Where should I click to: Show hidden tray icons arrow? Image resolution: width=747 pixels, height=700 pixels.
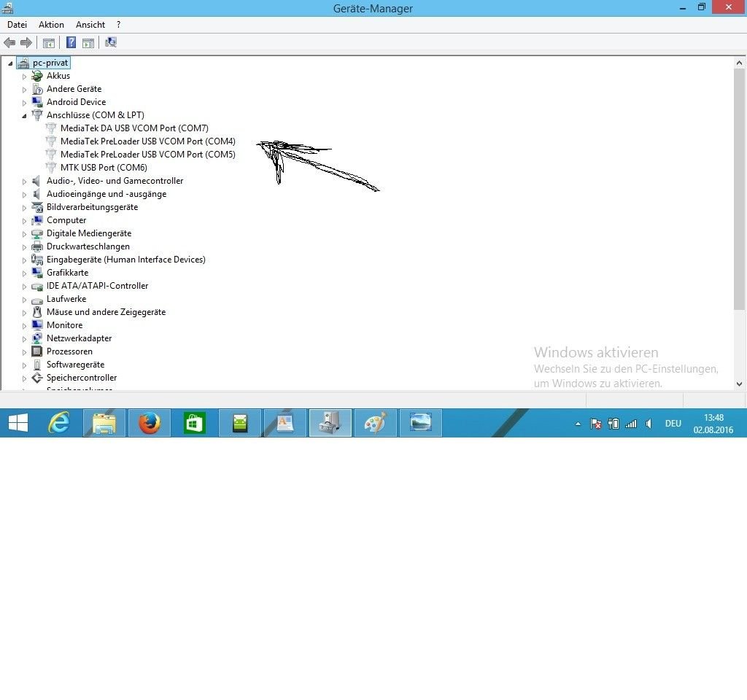pos(578,424)
